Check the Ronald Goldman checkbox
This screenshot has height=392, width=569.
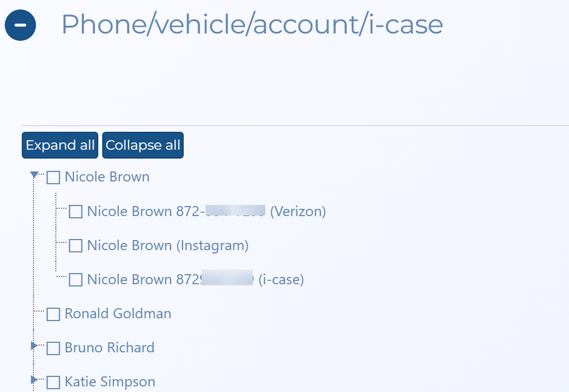(53, 314)
